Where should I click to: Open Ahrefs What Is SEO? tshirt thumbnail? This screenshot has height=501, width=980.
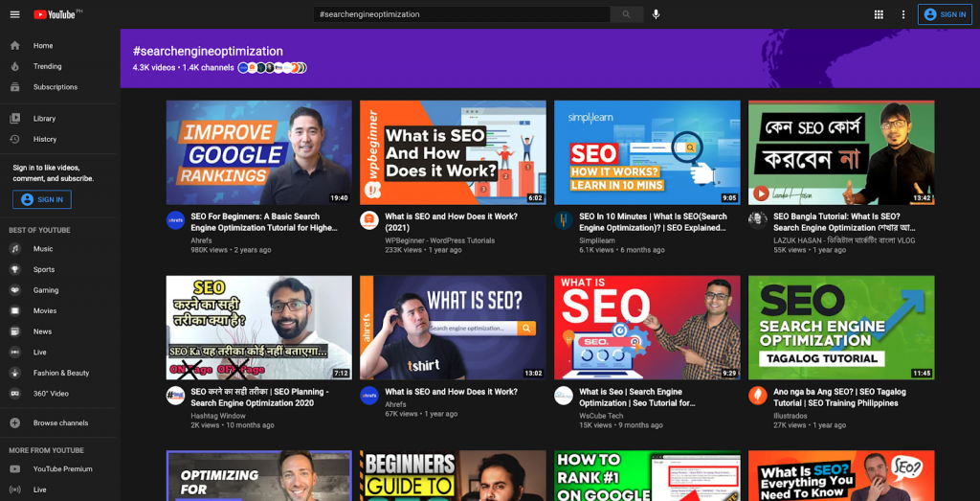[x=453, y=328]
